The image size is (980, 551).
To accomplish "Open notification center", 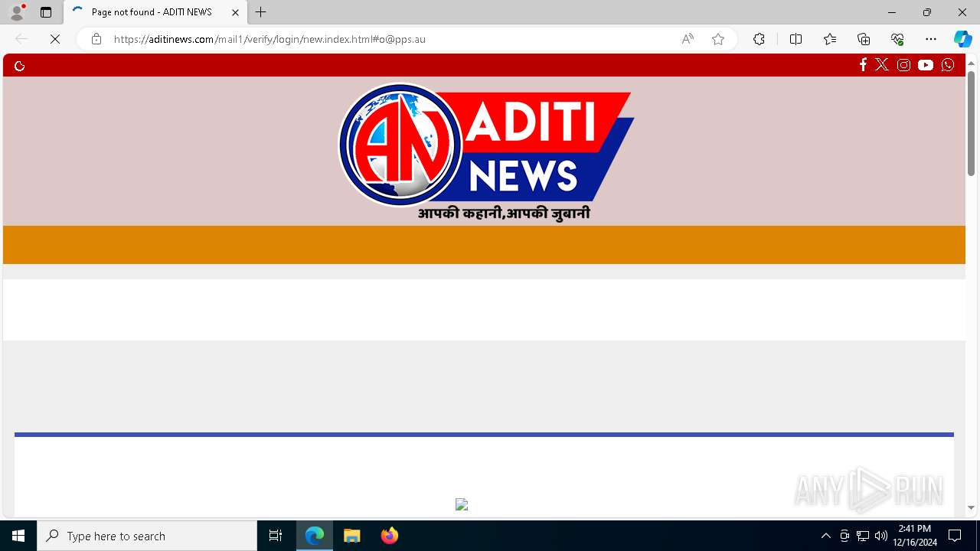I will [955, 536].
